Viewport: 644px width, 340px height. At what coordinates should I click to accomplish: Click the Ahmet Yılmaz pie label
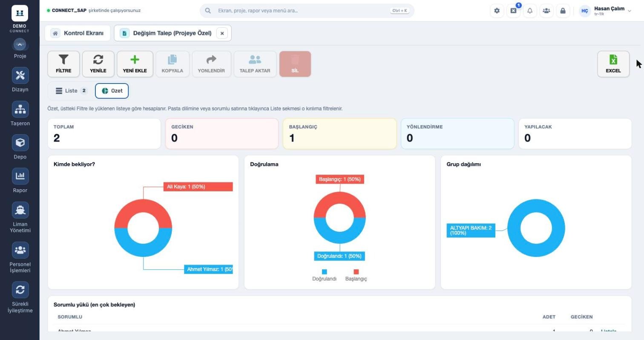(x=208, y=269)
